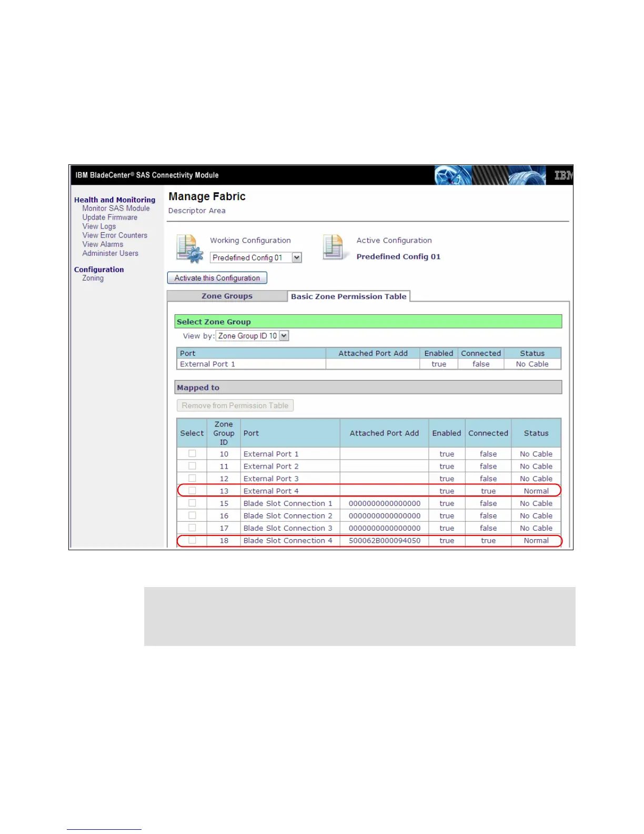Click Remove from Permission Table button
The height and width of the screenshot is (834, 644).
coord(235,405)
